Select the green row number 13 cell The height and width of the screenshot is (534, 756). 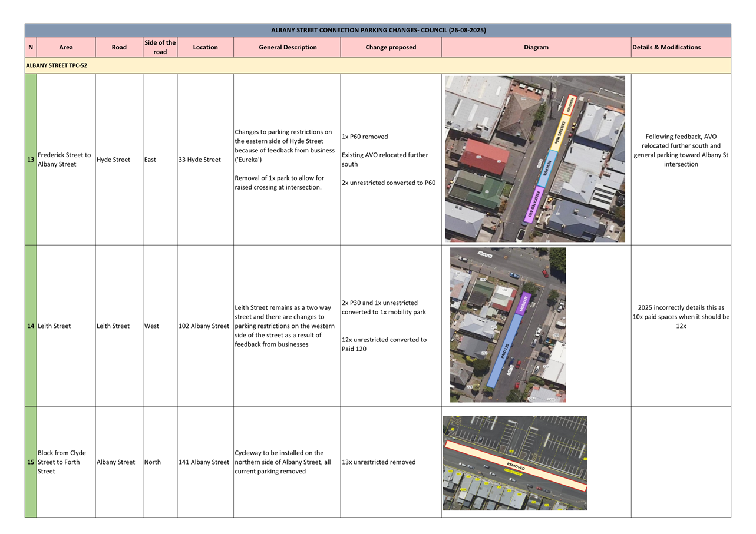coord(31,160)
